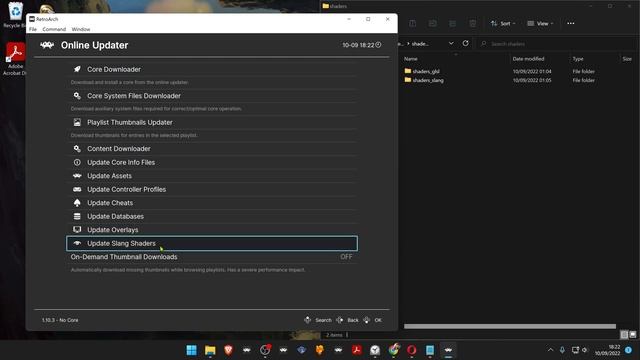
Task: Click the invader icon beside Update Assets
Action: point(77,176)
